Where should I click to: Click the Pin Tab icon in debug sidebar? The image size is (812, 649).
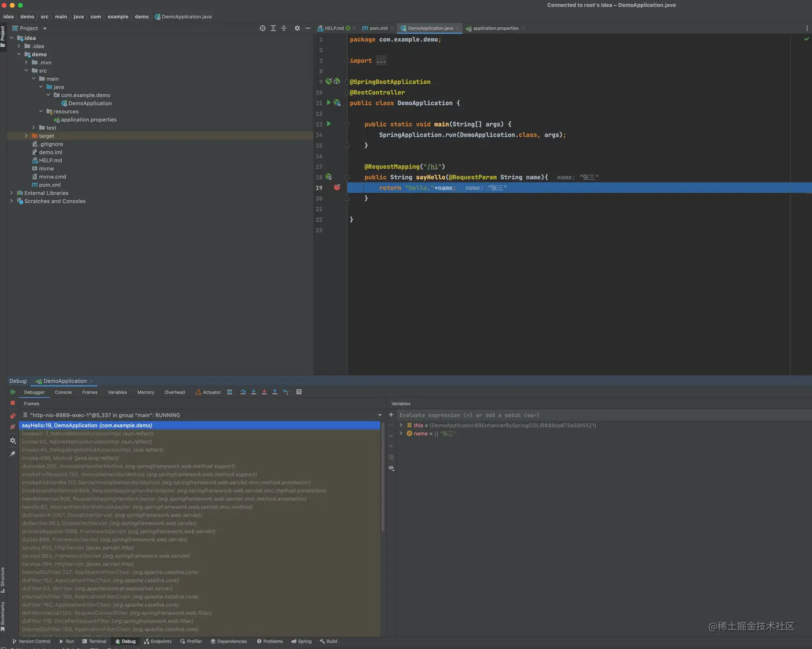[13, 454]
